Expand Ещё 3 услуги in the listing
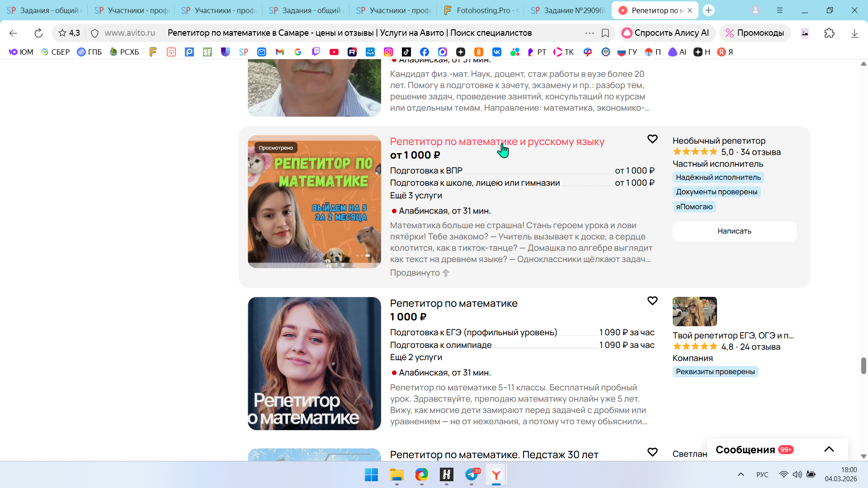Viewport: 868px width, 488px height. 415,196
